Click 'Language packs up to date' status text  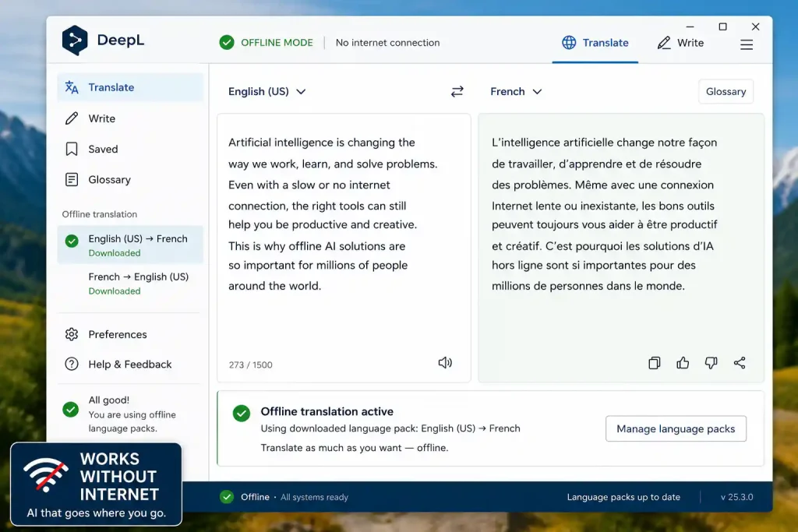click(623, 497)
